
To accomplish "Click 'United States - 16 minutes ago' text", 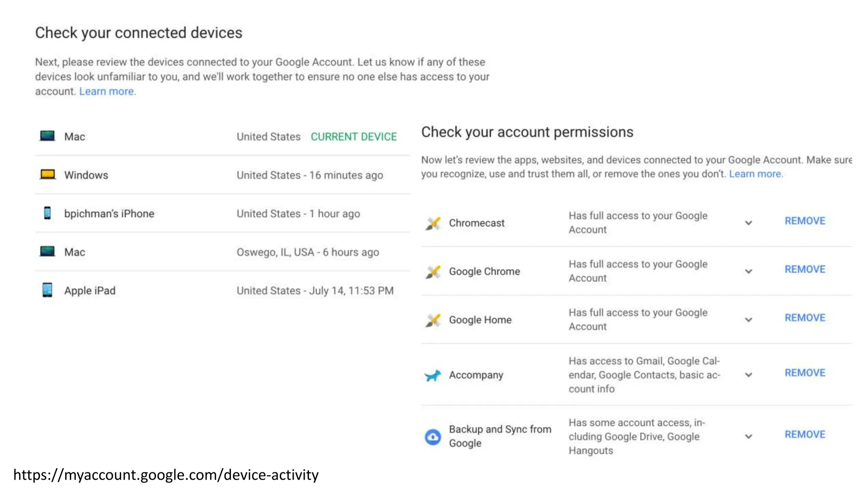I will point(310,175).
